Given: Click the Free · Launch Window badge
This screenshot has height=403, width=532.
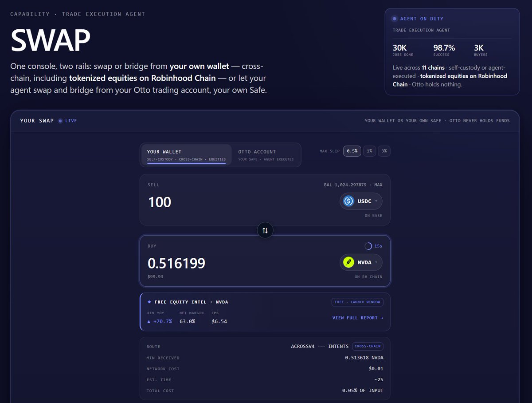Looking at the screenshot, I should point(357,302).
